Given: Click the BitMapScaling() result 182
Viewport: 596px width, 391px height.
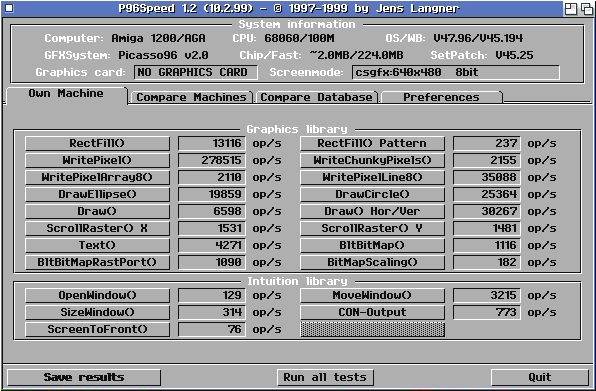Looking at the screenshot, I should [x=487, y=262].
